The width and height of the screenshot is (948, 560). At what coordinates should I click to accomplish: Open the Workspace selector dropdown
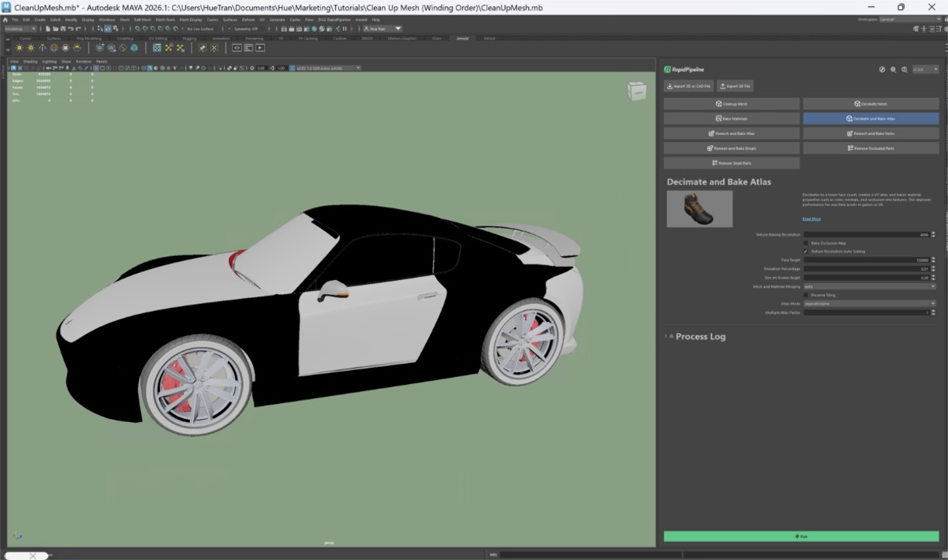(909, 19)
